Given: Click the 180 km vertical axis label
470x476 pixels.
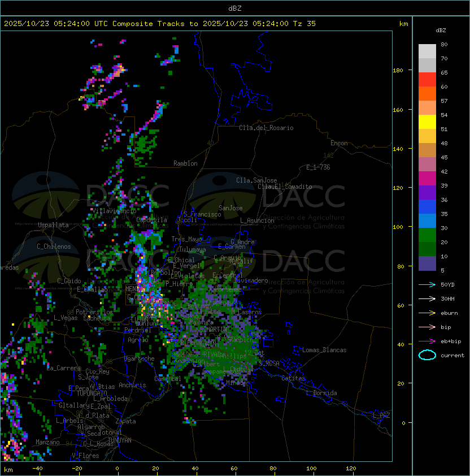Looking at the screenshot, I should pyautogui.click(x=398, y=71).
